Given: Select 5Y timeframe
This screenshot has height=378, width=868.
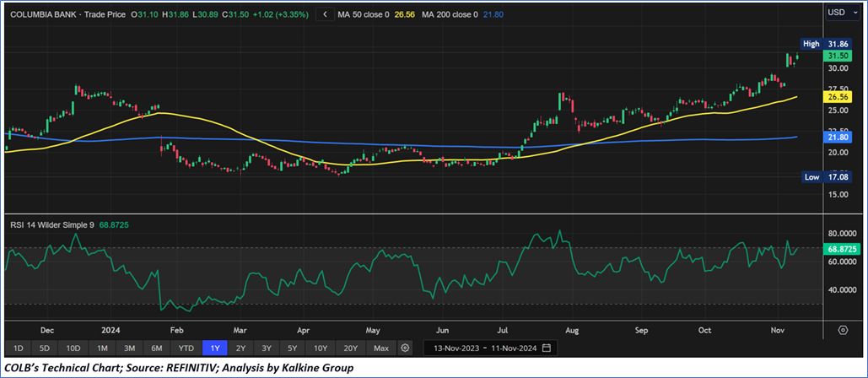Looking at the screenshot, I should click(293, 348).
